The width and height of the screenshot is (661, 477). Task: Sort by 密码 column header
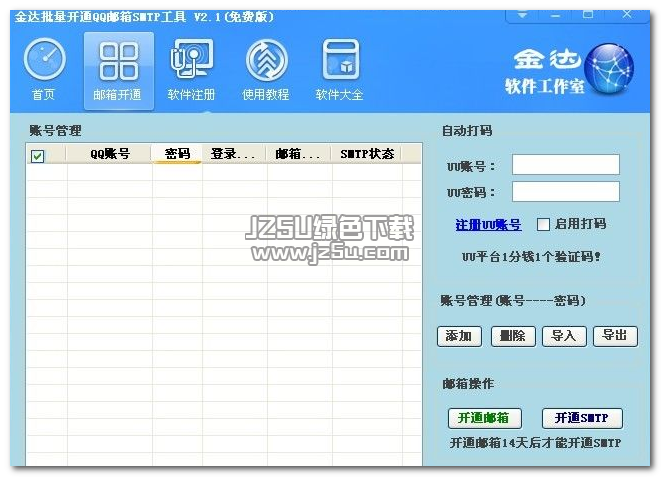pyautogui.click(x=177, y=154)
